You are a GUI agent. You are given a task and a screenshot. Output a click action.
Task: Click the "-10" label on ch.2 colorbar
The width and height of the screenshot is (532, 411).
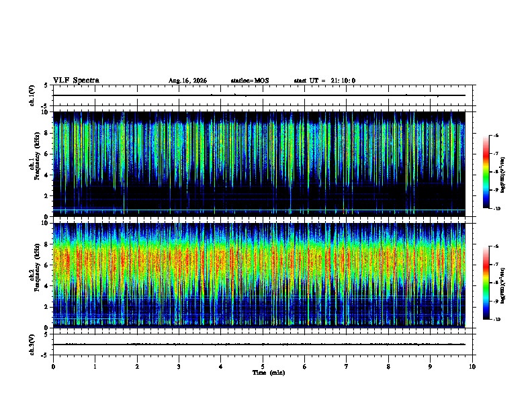(496, 320)
